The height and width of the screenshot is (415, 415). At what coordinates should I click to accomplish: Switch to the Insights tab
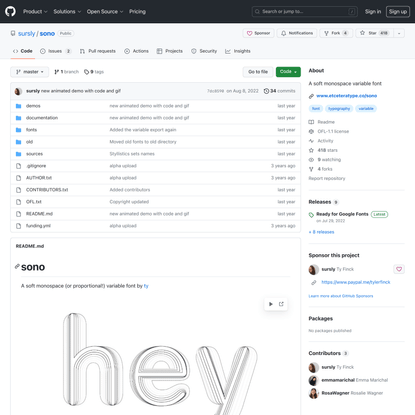[238, 51]
